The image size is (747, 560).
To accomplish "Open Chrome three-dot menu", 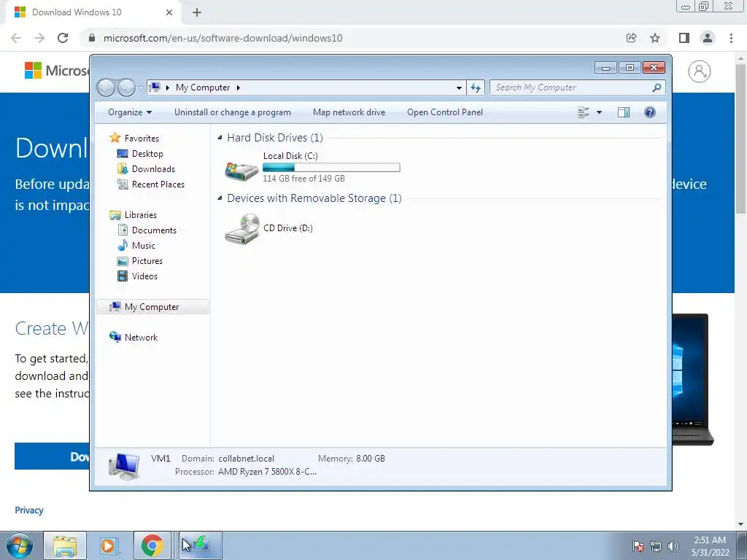I will [x=731, y=38].
